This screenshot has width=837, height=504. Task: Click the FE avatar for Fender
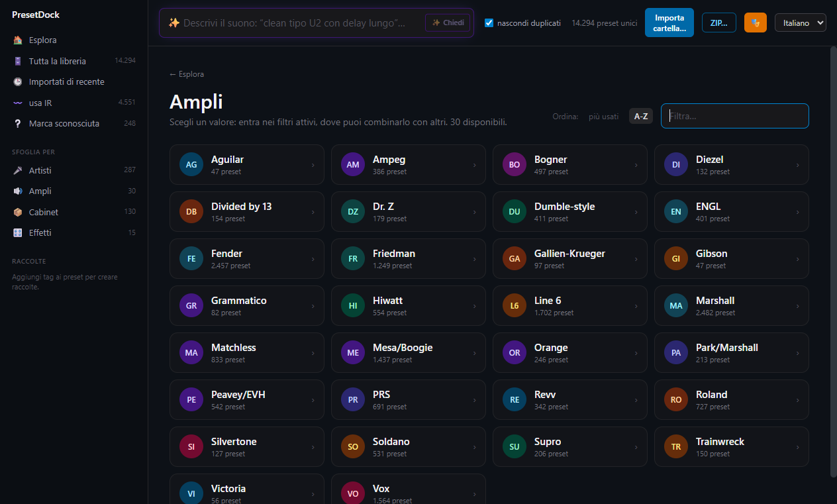[x=191, y=259]
